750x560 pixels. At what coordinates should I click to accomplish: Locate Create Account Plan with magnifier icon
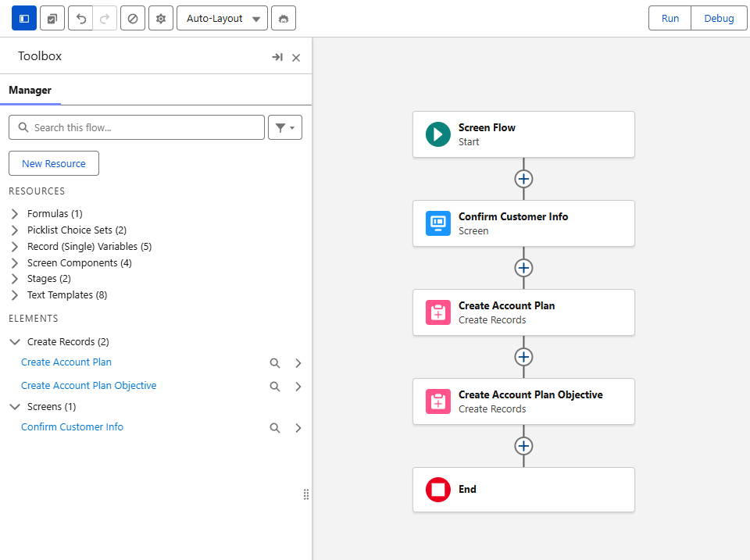[x=274, y=363]
